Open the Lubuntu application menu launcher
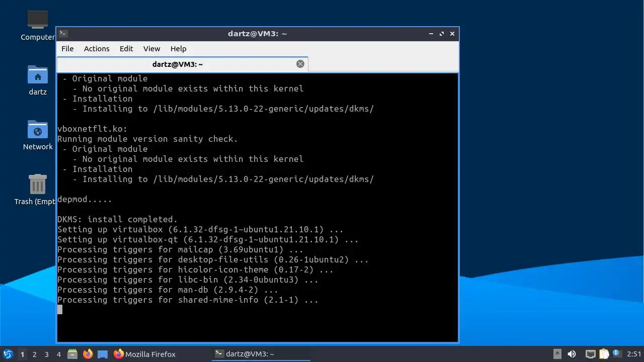This screenshot has width=644, height=362. pos(8,354)
